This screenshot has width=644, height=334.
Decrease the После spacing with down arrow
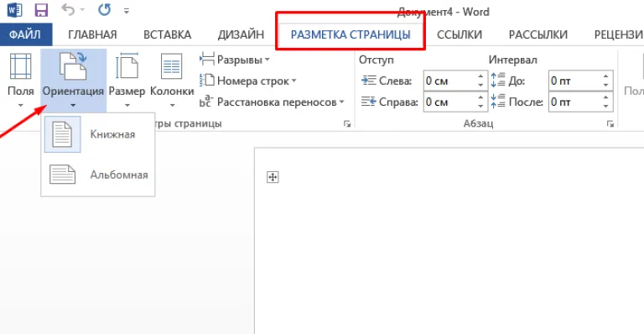point(605,107)
